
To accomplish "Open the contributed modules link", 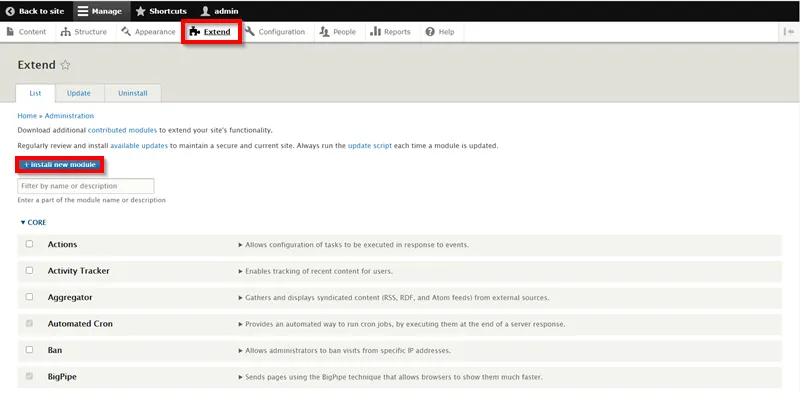I will click(122, 130).
